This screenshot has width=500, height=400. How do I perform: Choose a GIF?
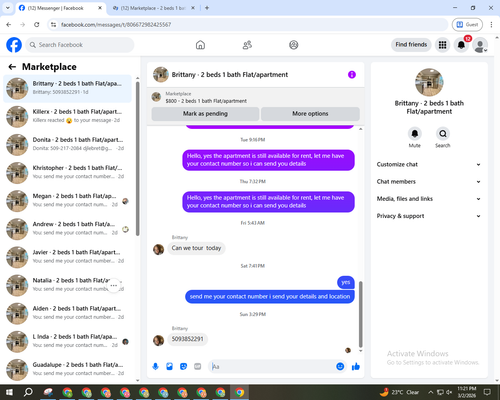(x=198, y=367)
